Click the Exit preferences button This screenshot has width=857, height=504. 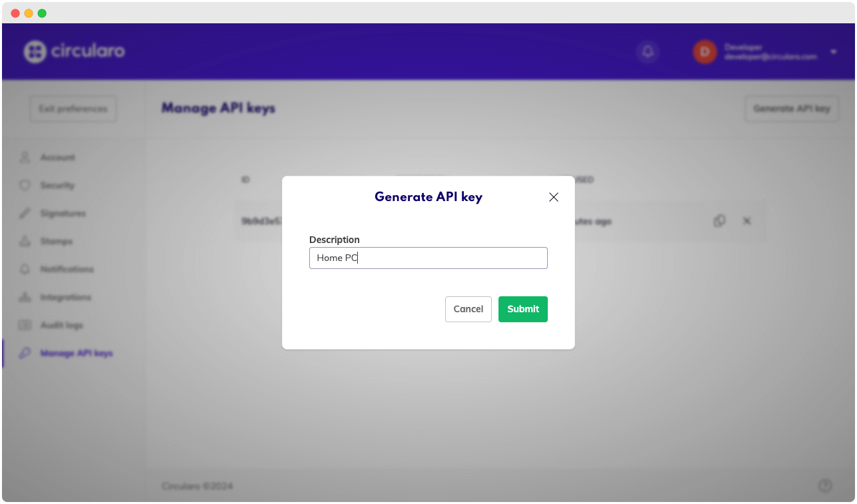73,109
